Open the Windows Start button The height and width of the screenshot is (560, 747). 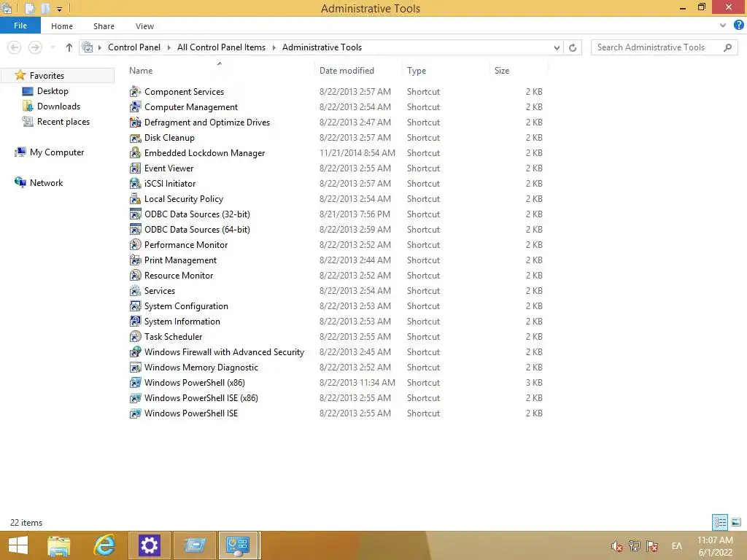18,545
